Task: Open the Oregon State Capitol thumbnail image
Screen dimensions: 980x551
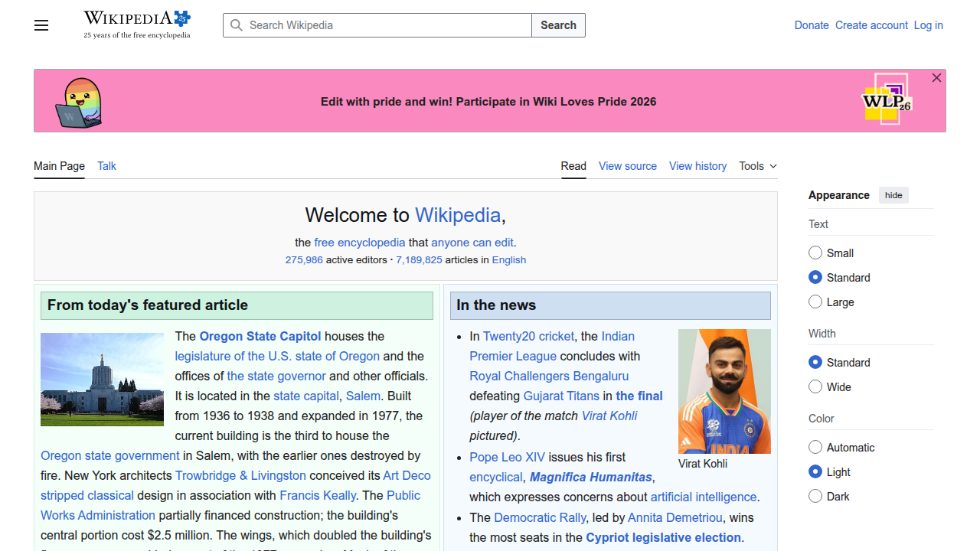Action: pyautogui.click(x=102, y=380)
